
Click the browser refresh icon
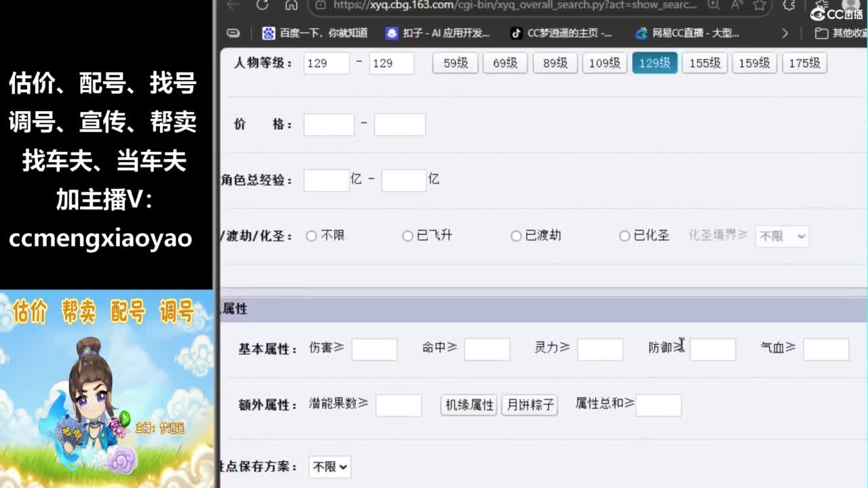[262, 5]
